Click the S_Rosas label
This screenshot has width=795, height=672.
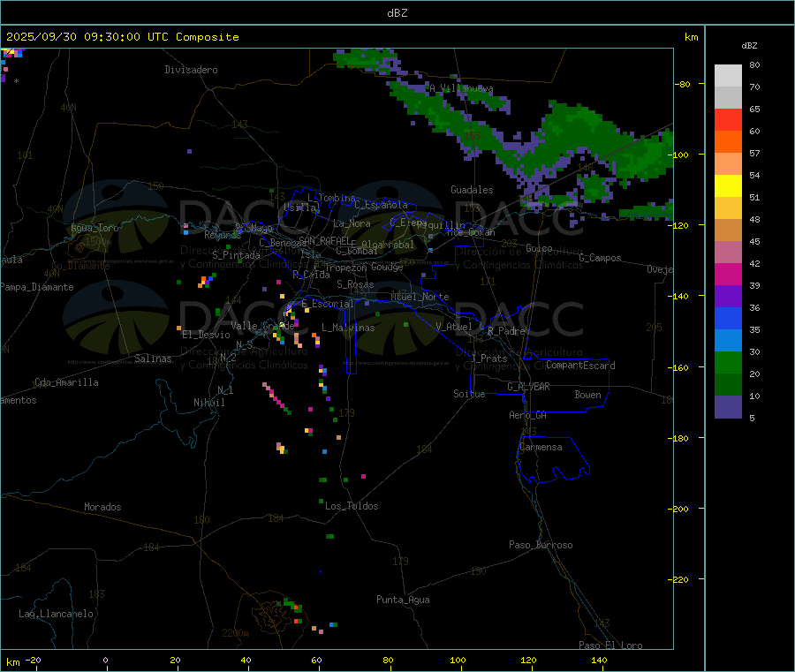coord(355,285)
